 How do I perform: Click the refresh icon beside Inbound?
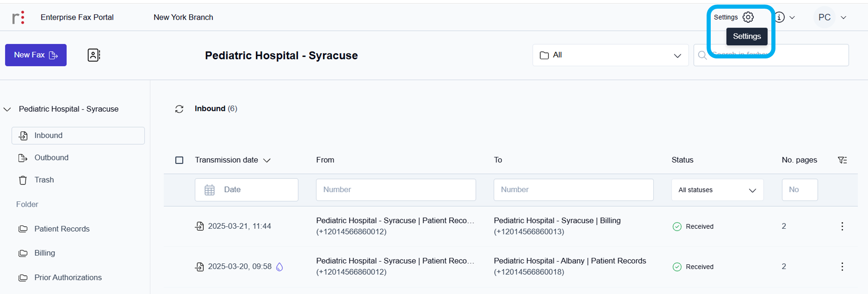coord(179,109)
